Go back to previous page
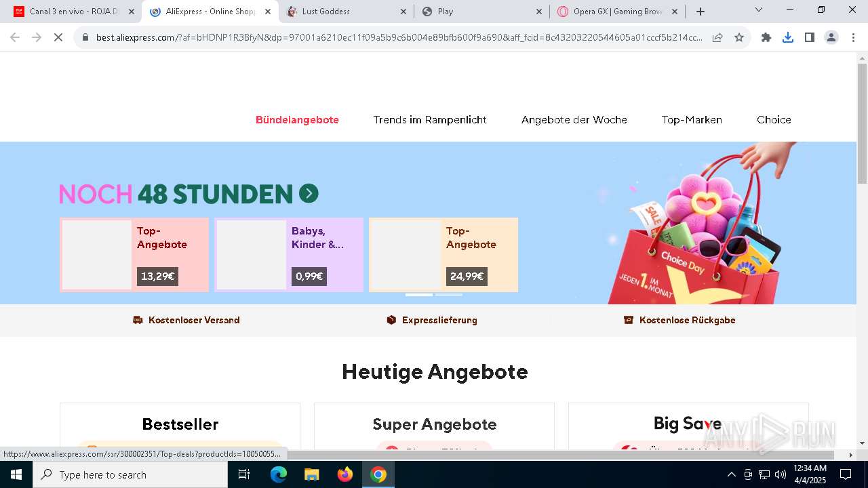 [15, 37]
